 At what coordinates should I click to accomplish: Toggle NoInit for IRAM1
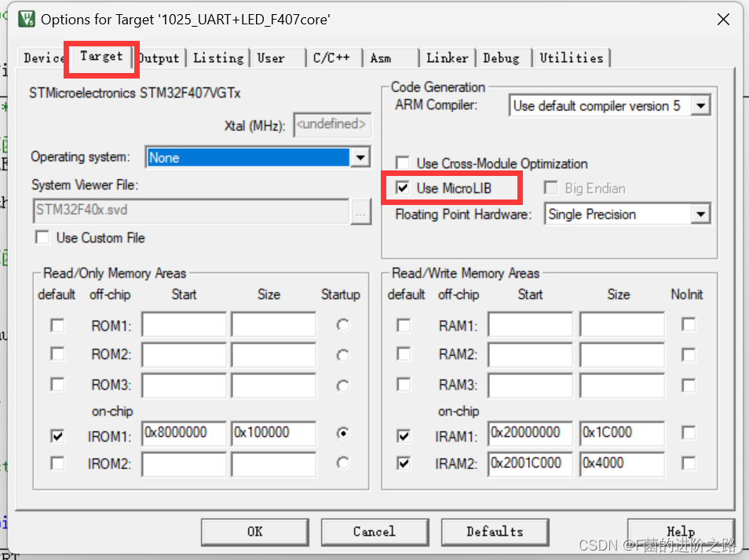pos(687,433)
